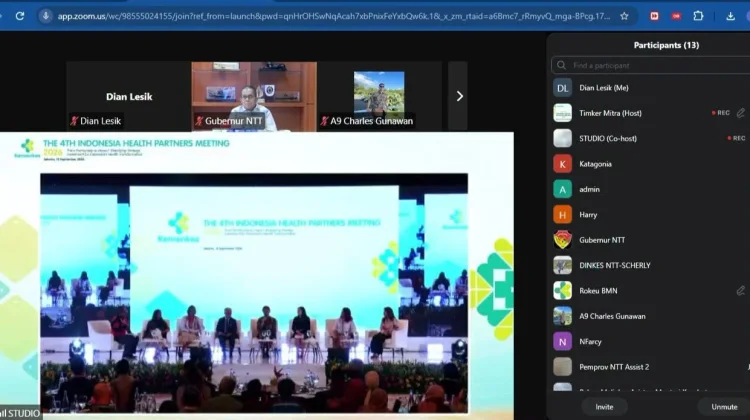Click the purple N avatar of NFarcy
750x420 pixels.
(562, 341)
